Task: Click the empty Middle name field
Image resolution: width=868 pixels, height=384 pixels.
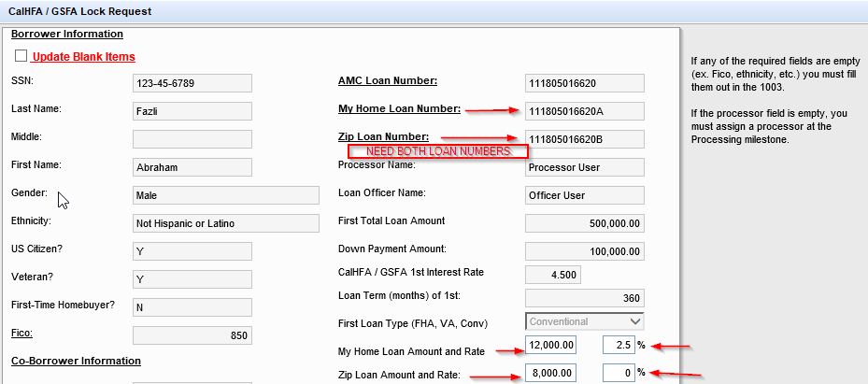Action: tap(192, 139)
